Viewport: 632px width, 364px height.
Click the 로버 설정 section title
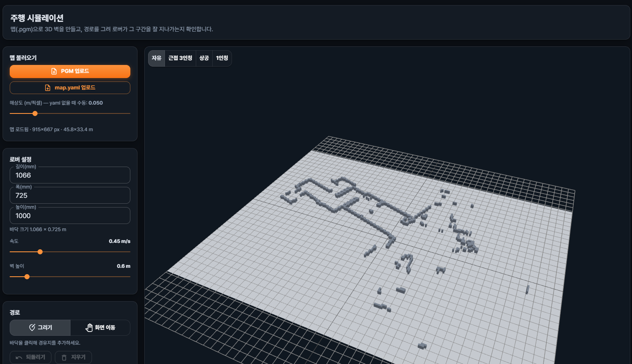pyautogui.click(x=21, y=159)
